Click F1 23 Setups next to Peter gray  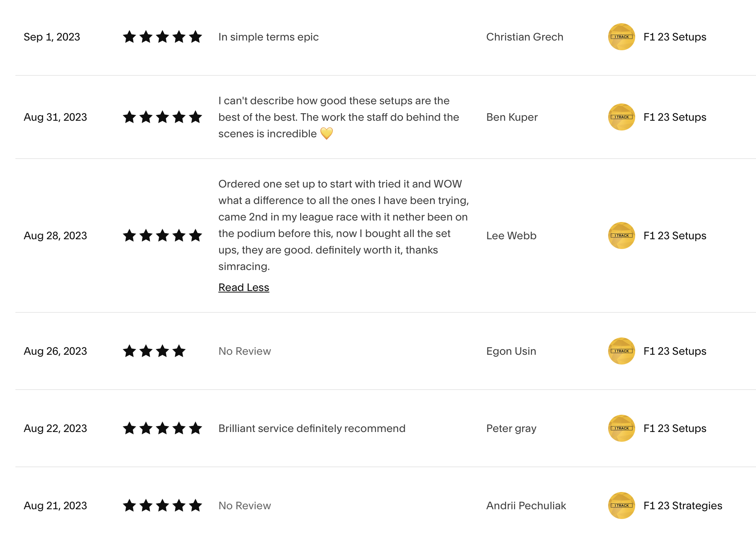675,428
